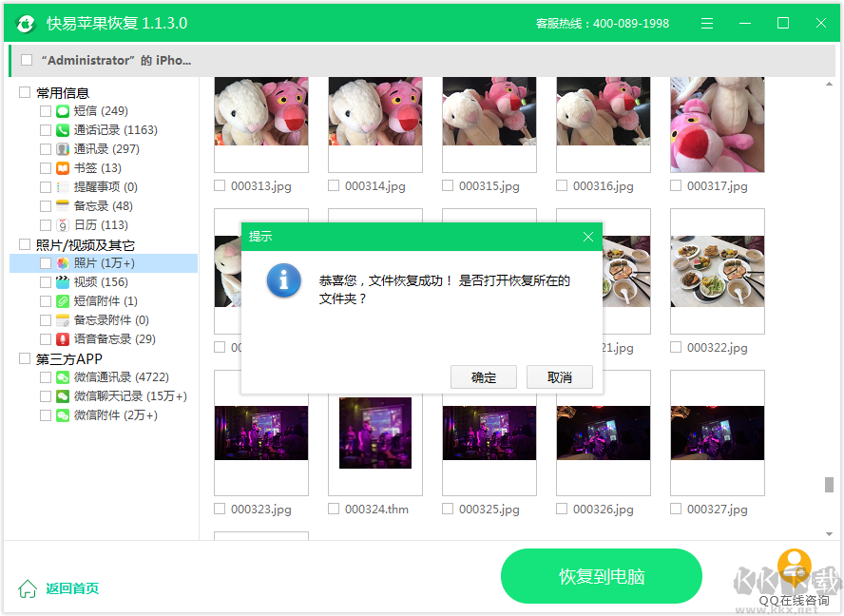Click the 短信附件 (1) row
Screen dimensions: 844x616
tap(104, 301)
